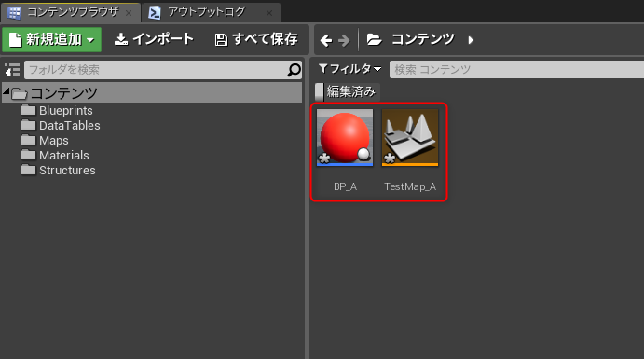Click the すべて保存 button
644x359 pixels.
point(256,39)
